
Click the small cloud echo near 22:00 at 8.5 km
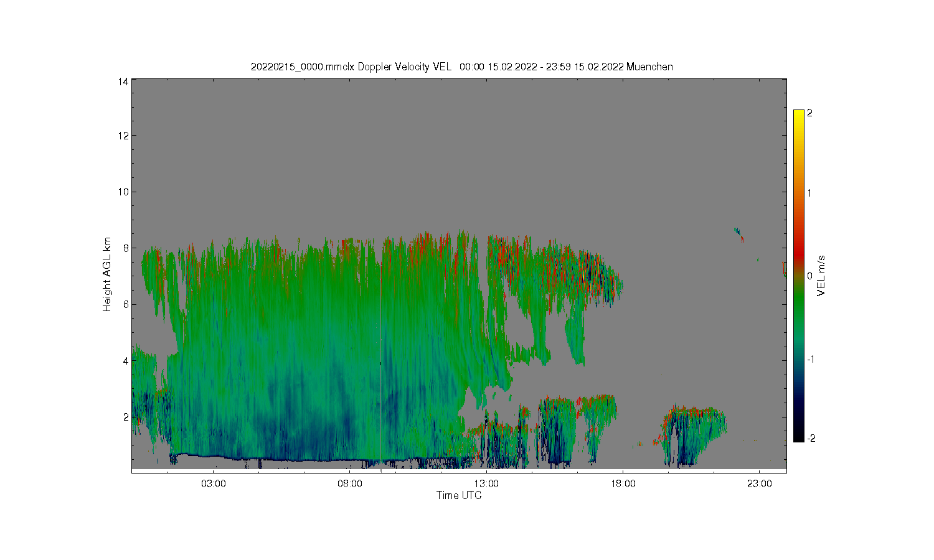739,235
